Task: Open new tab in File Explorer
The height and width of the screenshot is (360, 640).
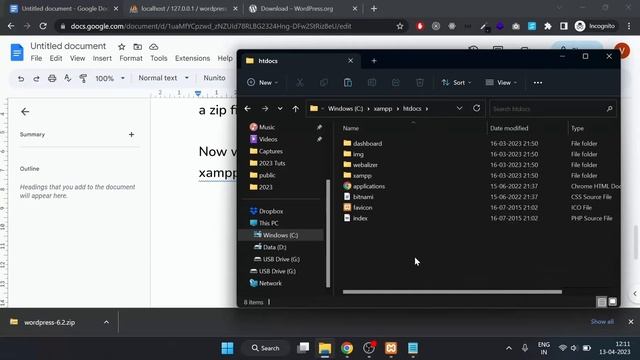Action: (x=374, y=61)
